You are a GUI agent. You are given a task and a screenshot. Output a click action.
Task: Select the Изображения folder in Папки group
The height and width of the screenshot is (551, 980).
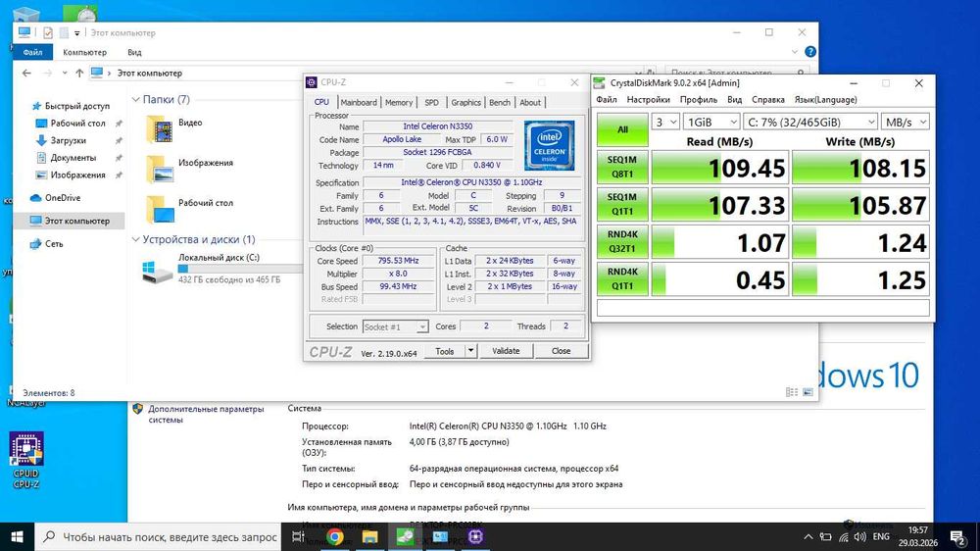pos(190,169)
